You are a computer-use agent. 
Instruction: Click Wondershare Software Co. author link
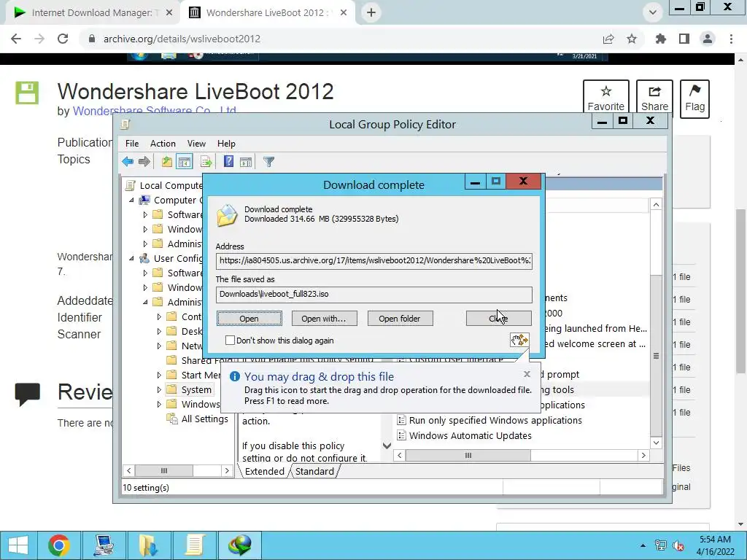pos(155,111)
